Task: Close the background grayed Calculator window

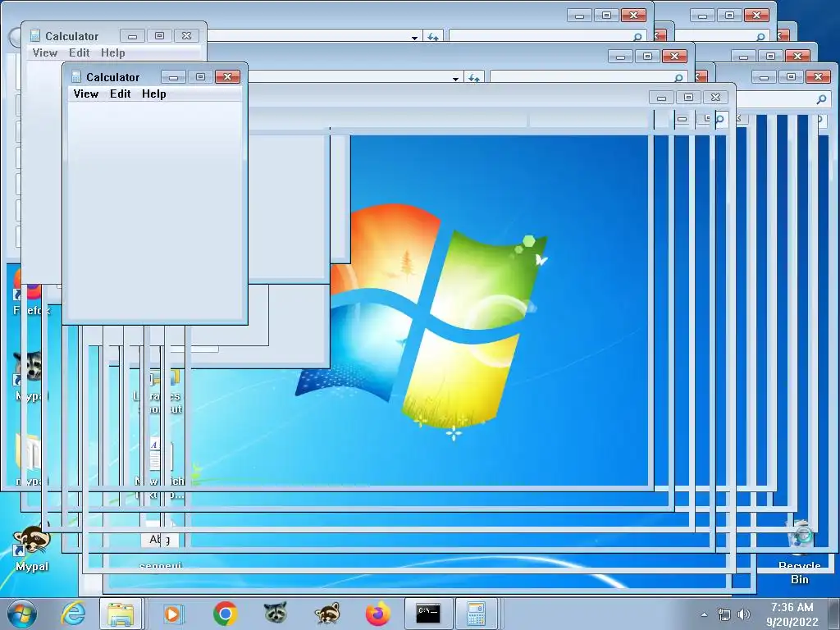Action: click(186, 36)
